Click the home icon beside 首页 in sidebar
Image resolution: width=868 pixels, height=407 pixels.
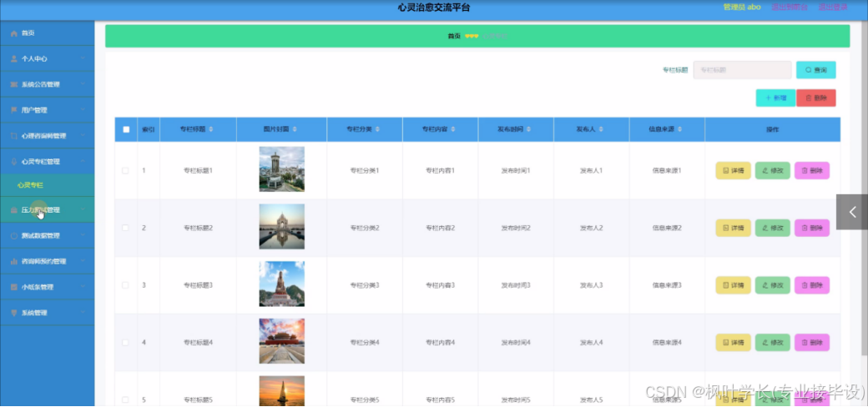point(14,33)
